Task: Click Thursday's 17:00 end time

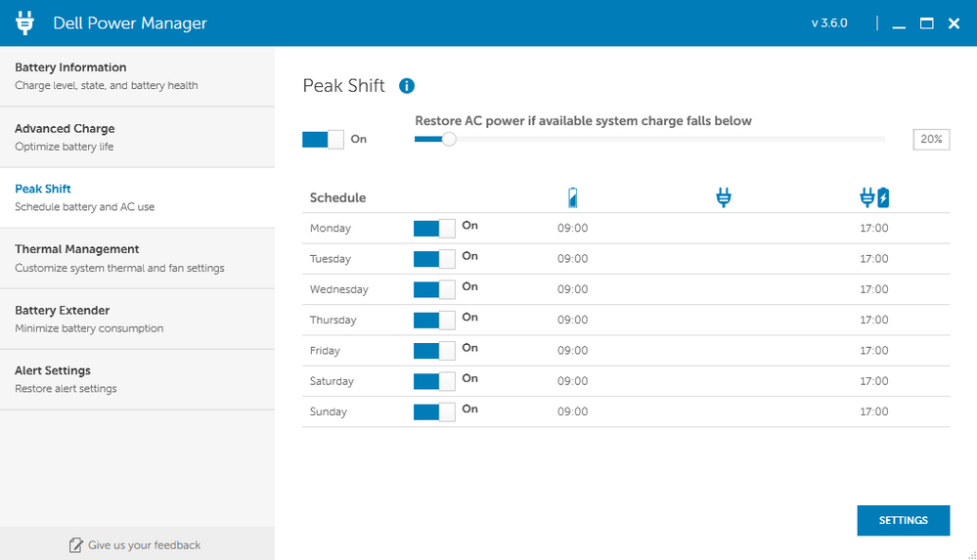Action: point(874,320)
